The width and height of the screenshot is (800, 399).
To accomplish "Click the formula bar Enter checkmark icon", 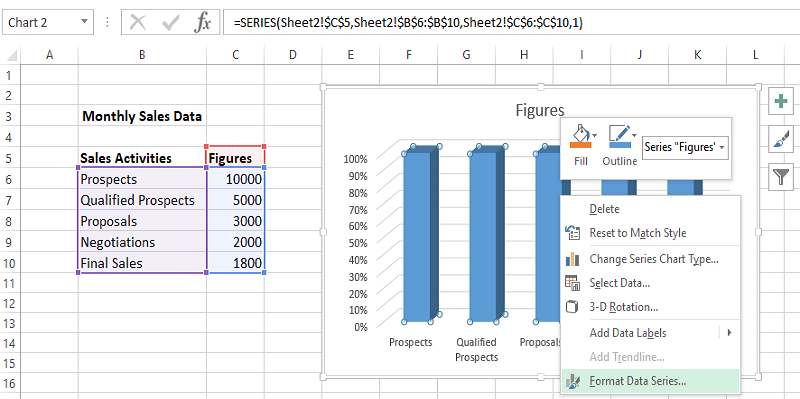I will (x=170, y=23).
